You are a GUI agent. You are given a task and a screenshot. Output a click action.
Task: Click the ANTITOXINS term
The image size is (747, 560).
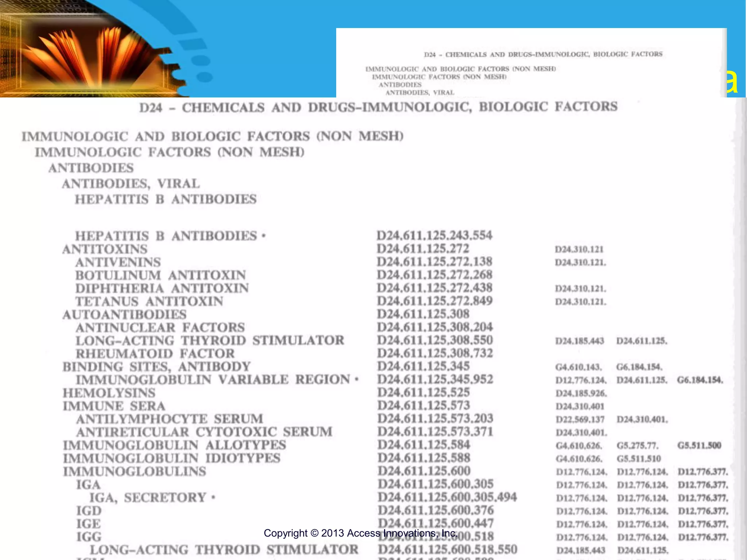105,249
